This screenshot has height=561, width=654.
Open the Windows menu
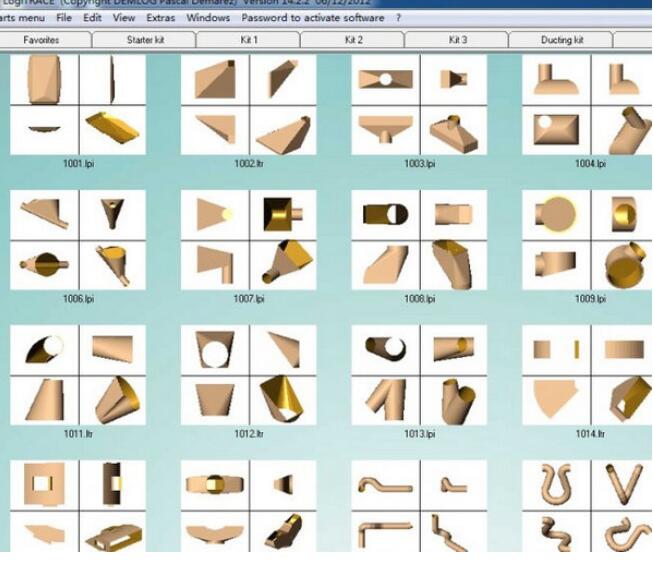coord(208,18)
